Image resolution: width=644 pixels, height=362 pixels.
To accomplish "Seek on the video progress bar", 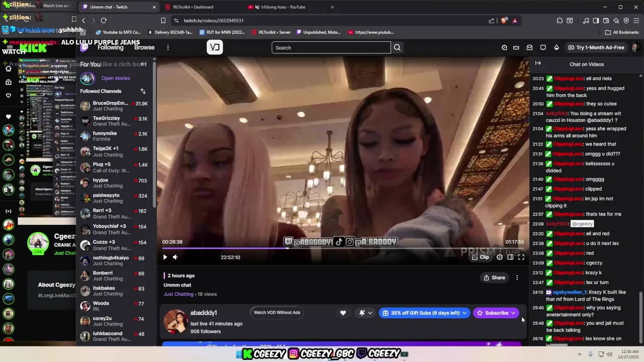I will (343, 248).
